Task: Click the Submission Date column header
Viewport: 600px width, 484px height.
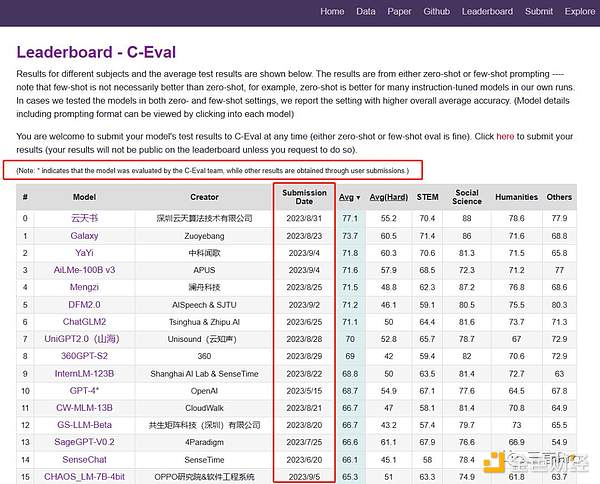Action: pos(304,196)
